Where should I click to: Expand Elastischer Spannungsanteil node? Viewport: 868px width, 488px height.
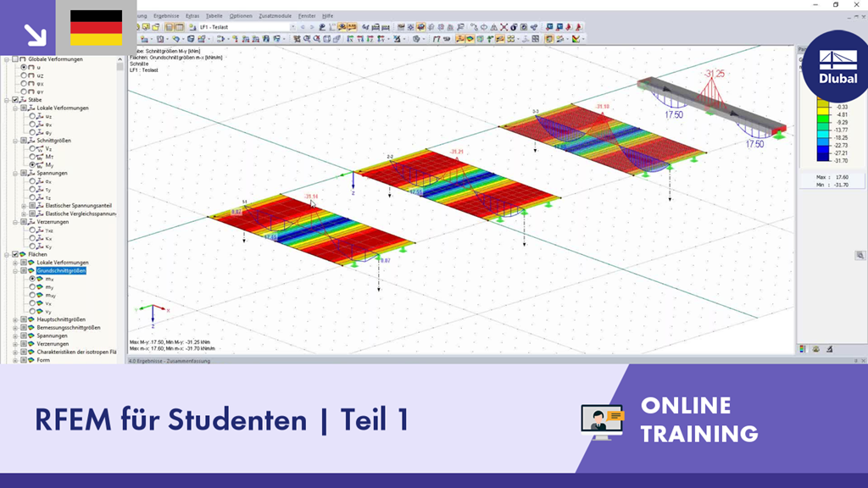point(24,206)
